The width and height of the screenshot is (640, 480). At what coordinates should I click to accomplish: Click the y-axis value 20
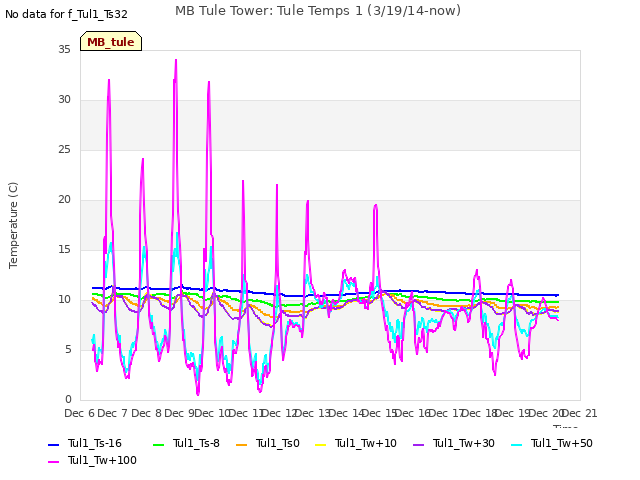click(64, 200)
